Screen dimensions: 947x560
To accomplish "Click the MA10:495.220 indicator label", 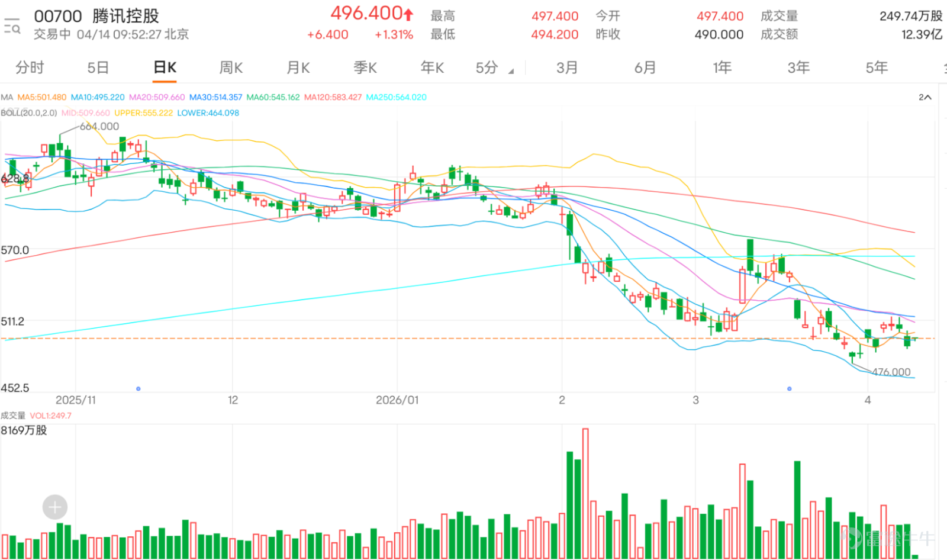I will click(98, 97).
